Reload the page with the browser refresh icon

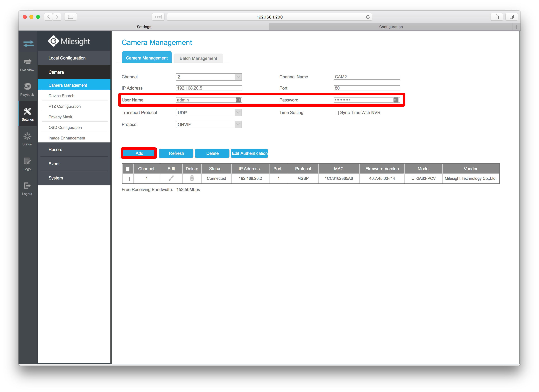tap(368, 17)
